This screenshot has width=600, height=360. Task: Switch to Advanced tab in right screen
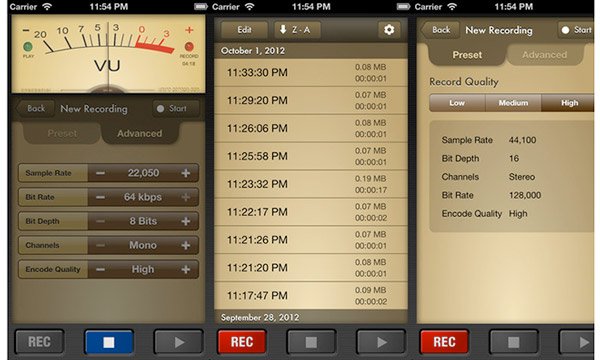(545, 55)
